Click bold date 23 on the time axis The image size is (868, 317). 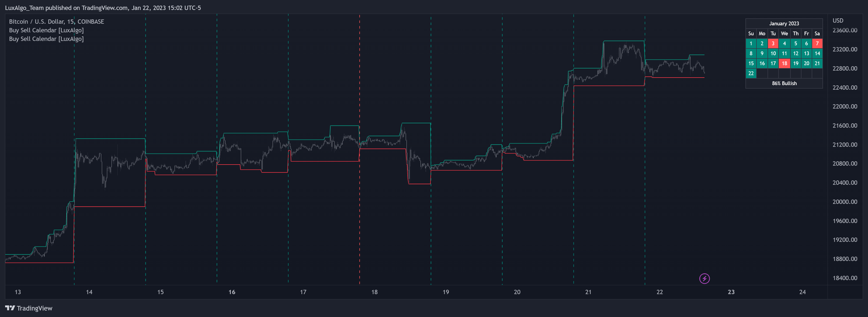pos(731,292)
